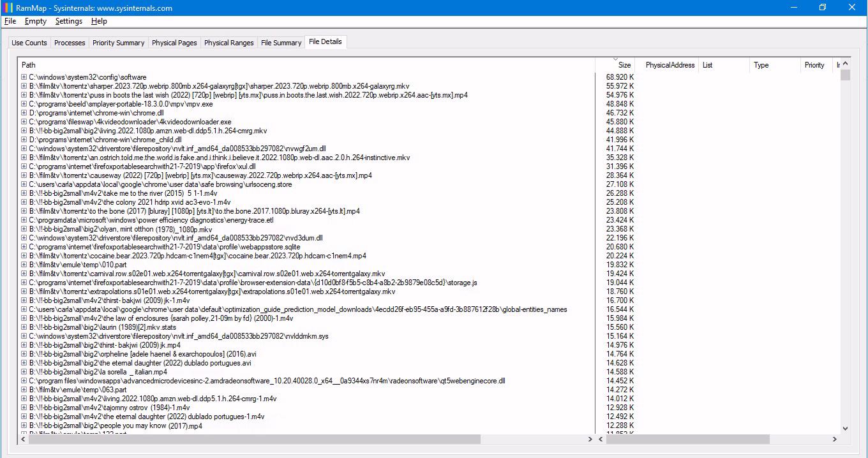Click the 12.288 K size value

tap(620, 425)
